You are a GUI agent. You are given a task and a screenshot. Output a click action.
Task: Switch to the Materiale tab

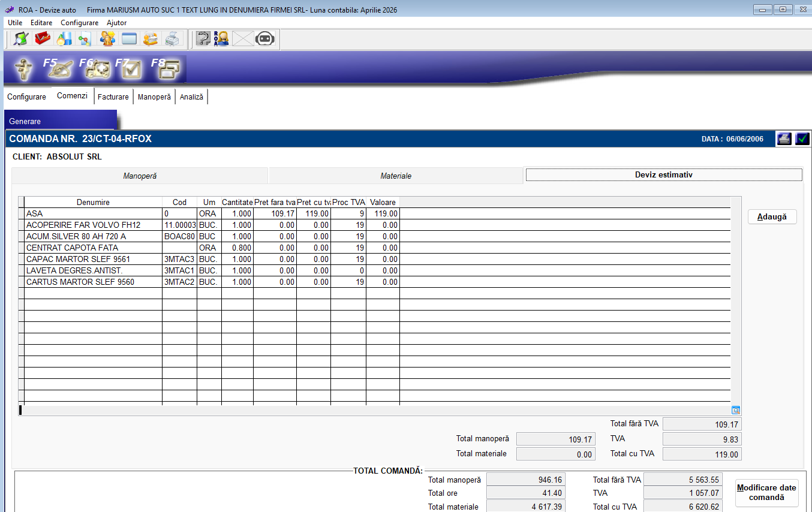point(396,176)
